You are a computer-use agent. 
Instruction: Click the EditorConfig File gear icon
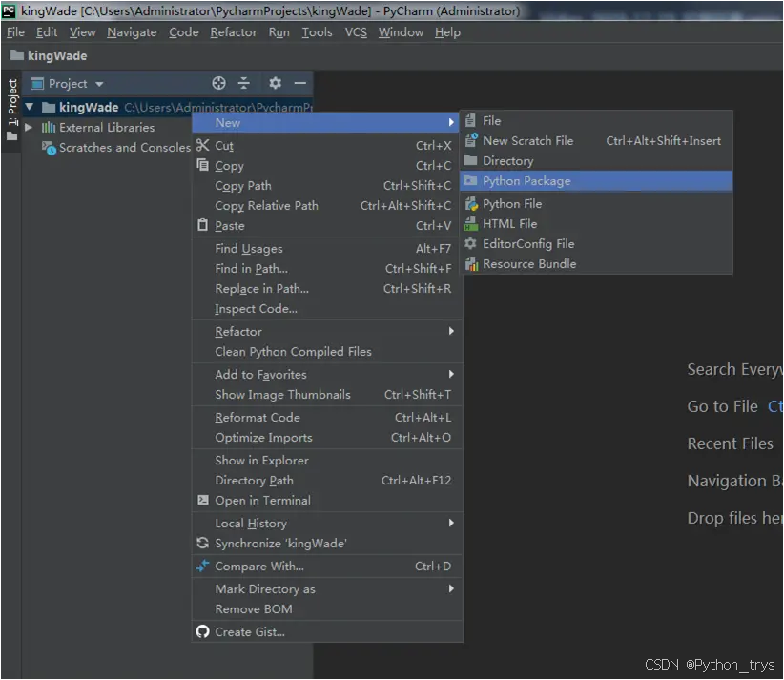pyautogui.click(x=470, y=243)
